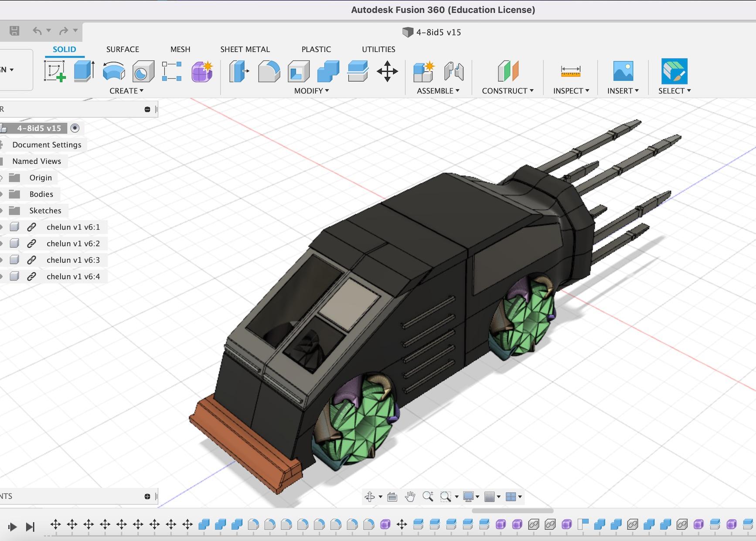The image size is (756, 541).
Task: Click the component cube icon for chelun v1 v6:2
Action: point(14,243)
